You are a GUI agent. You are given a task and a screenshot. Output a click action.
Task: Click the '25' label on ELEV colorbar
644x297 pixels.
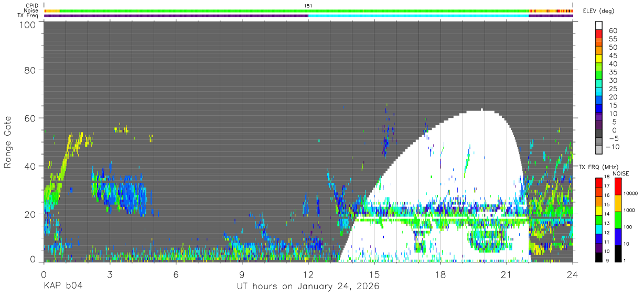click(613, 89)
